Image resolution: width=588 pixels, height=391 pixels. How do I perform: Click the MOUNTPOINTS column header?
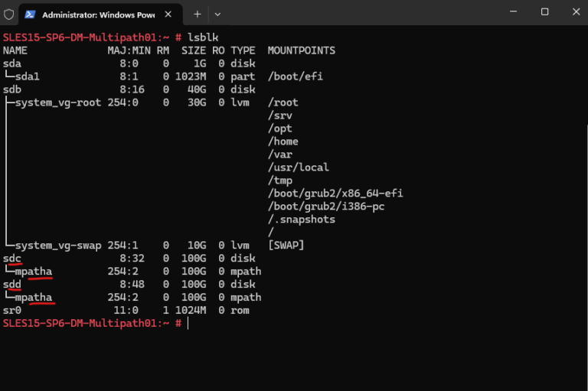click(301, 51)
